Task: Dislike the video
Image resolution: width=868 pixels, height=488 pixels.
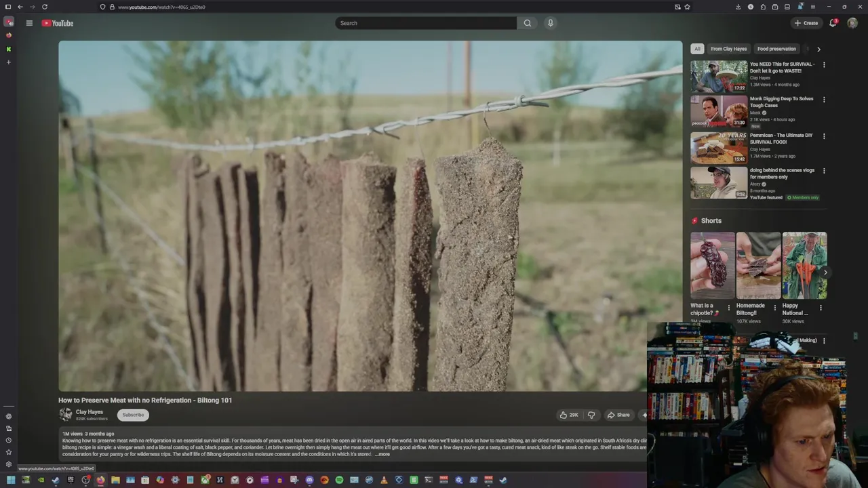Action: click(591, 415)
